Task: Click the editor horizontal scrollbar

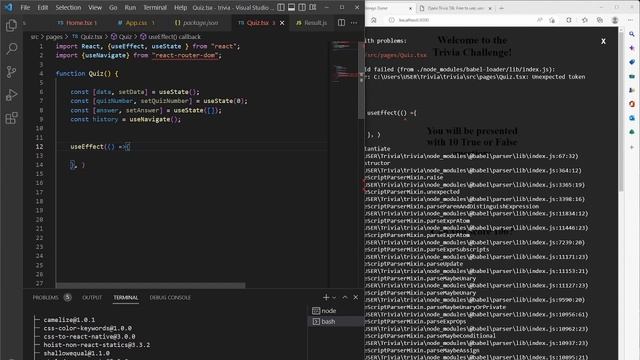Action: coord(151,285)
